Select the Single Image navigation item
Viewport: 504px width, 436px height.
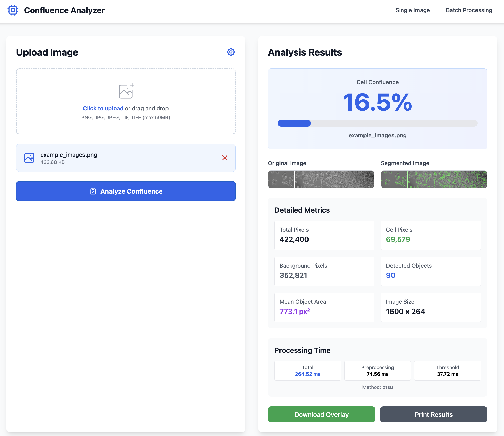[412, 10]
